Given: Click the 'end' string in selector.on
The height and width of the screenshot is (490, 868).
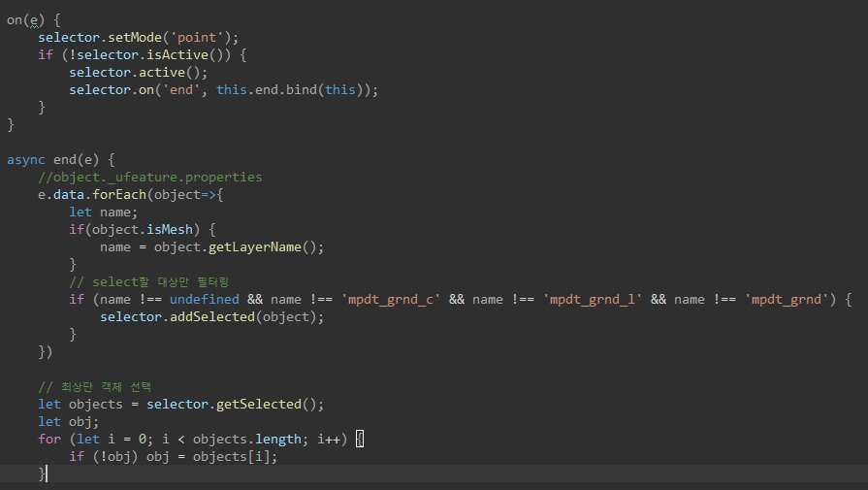Looking at the screenshot, I should click(181, 89).
